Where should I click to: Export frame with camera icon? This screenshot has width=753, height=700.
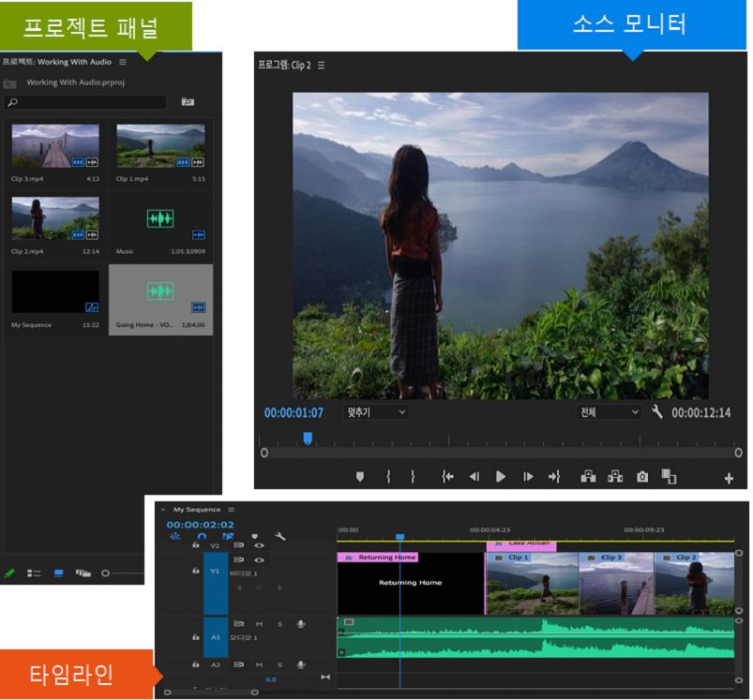642,476
